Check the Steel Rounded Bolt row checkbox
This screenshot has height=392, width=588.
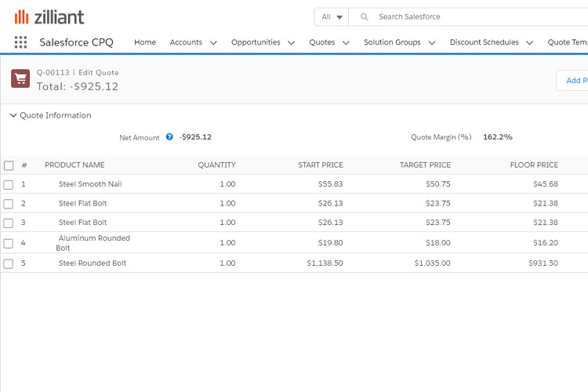(x=9, y=263)
